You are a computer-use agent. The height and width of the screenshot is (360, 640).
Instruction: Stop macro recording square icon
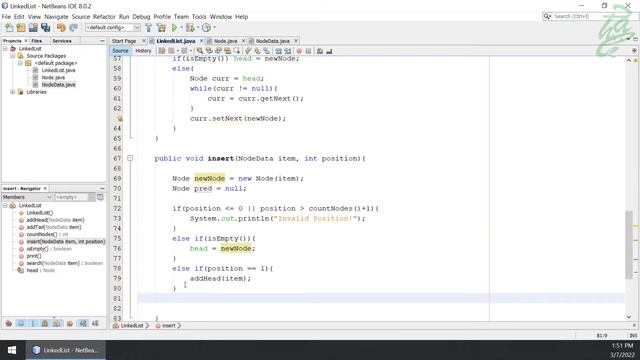(x=308, y=51)
